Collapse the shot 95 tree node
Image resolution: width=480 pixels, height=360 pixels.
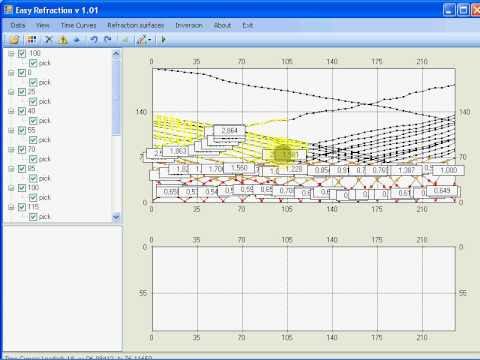coord(11,169)
